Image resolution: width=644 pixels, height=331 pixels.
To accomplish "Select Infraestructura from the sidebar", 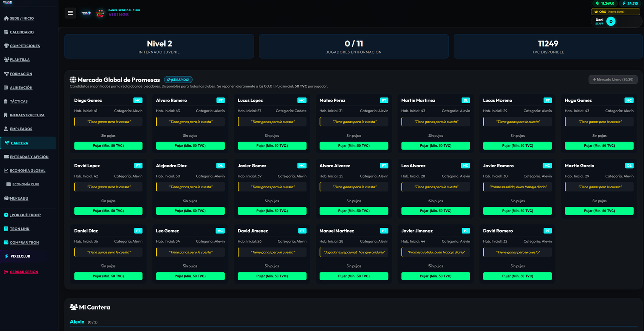I will 27,115.
